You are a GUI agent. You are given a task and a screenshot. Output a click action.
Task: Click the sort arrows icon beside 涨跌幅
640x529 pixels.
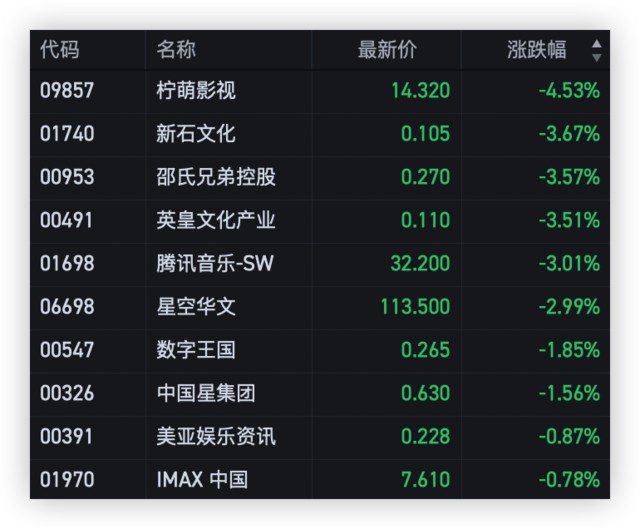coord(597,50)
